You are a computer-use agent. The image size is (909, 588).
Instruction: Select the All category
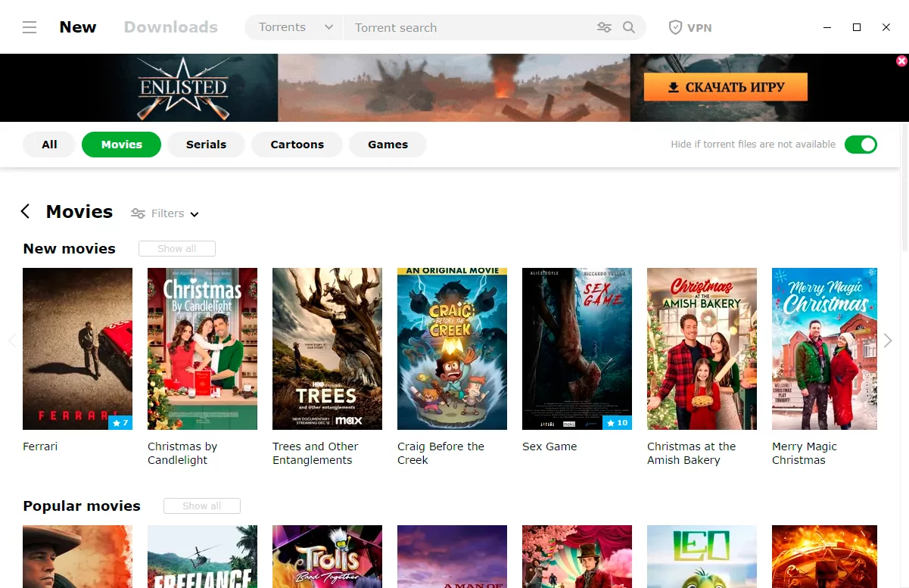pos(49,145)
